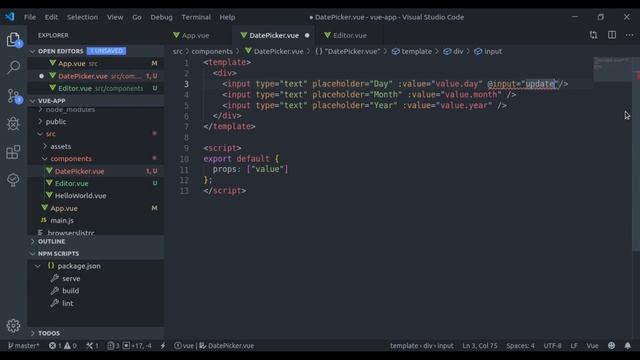Click the 1 Unsaved badge
Screen dimensions: 640x360
point(106,51)
